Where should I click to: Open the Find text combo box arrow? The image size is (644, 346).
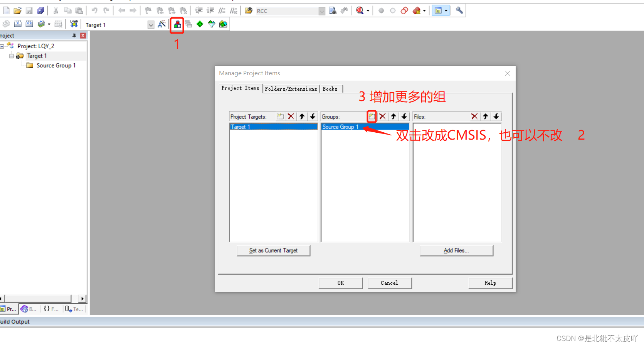coord(322,11)
